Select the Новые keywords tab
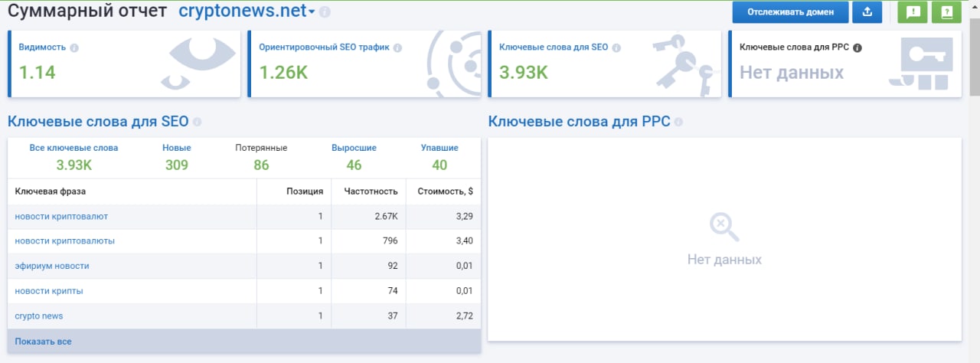980x363 pixels. click(x=177, y=148)
